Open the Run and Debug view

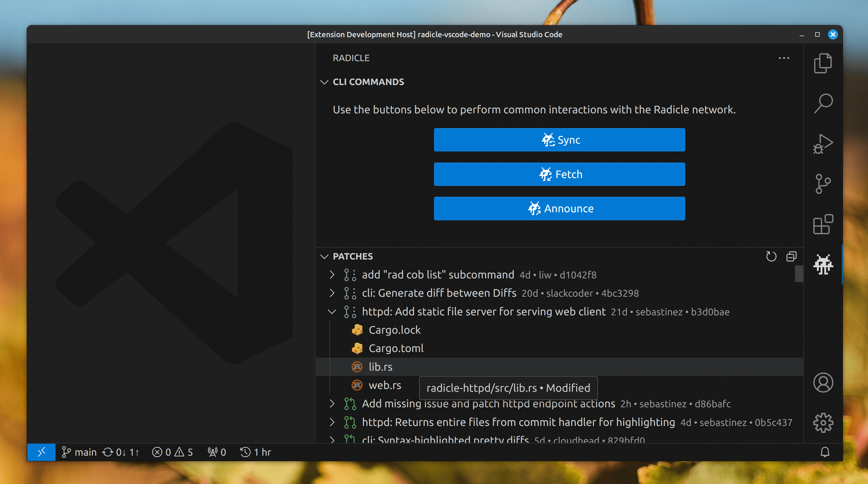click(x=822, y=144)
